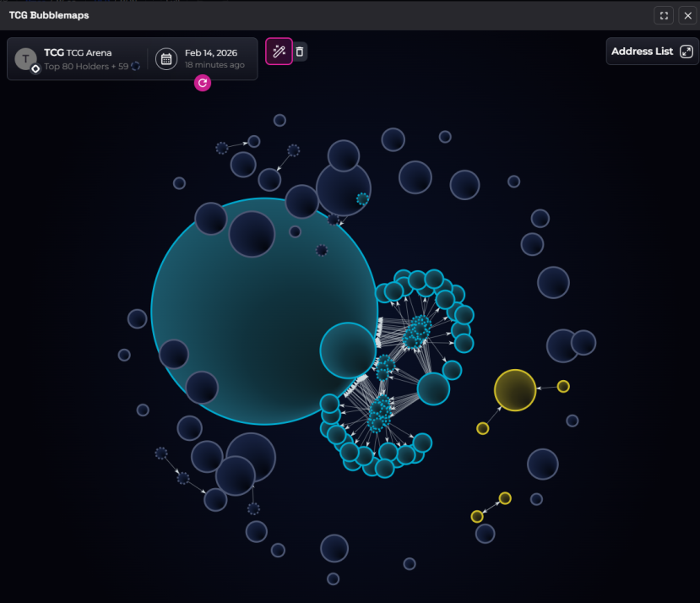Image resolution: width=700 pixels, height=603 pixels.
Task: Click the pink refresh button
Action: pyautogui.click(x=203, y=83)
